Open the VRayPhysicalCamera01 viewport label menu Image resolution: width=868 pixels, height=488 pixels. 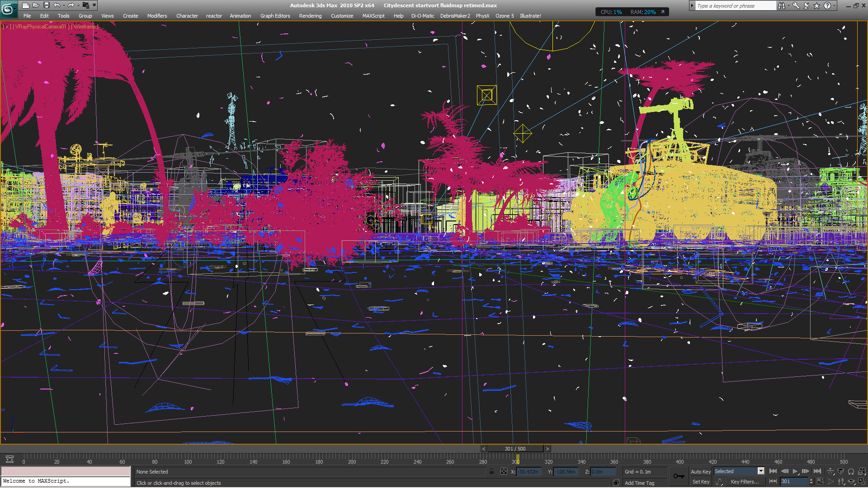pyautogui.click(x=41, y=27)
